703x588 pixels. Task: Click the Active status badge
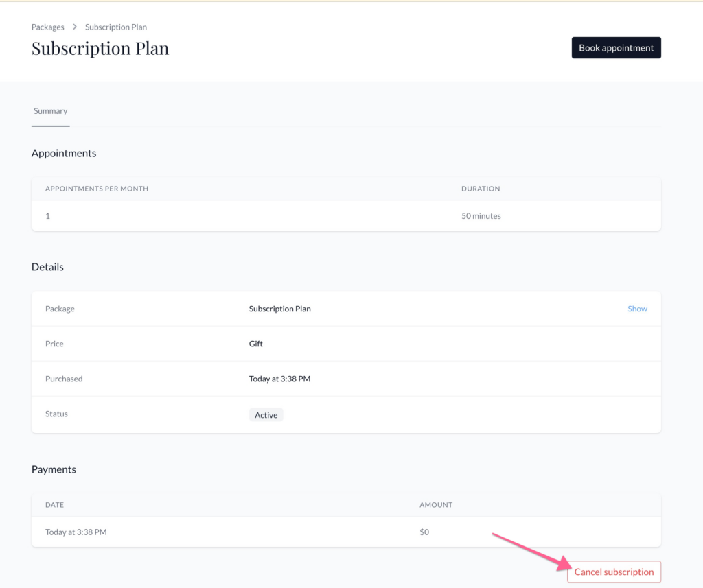coord(266,415)
